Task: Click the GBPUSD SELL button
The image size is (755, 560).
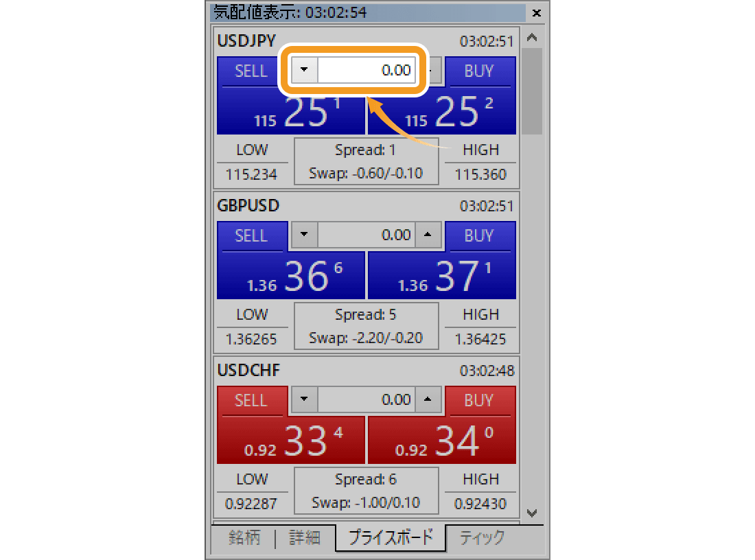Action: (251, 236)
